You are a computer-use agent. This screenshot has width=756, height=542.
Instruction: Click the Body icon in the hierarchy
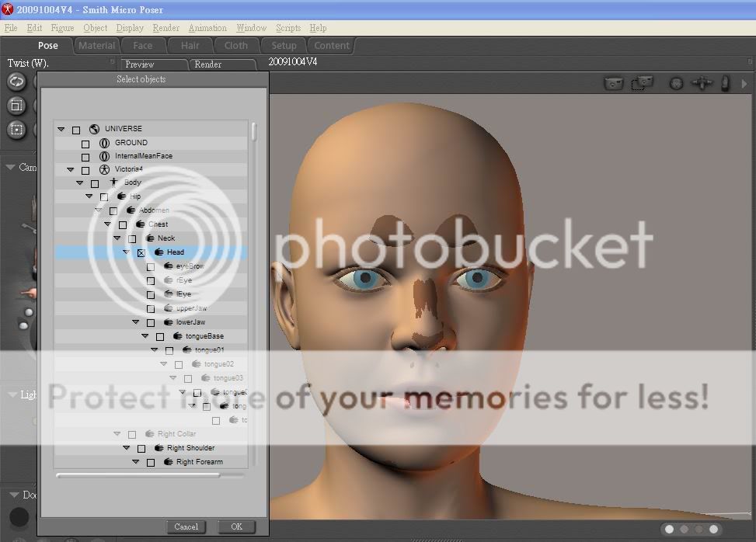[x=113, y=183]
